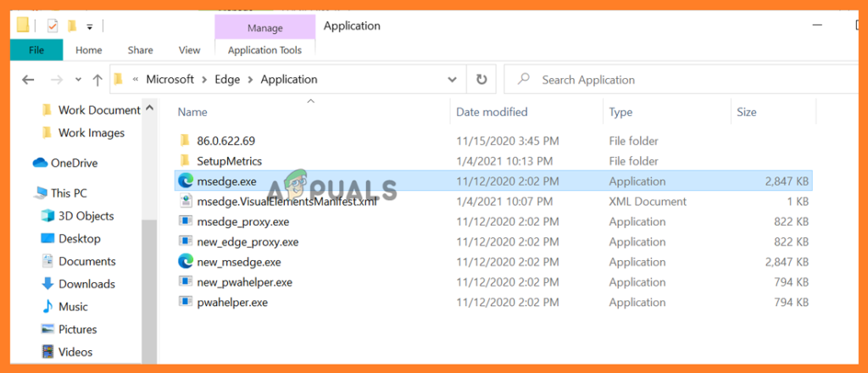Click the Documents icon in sidebar

pos(47,261)
